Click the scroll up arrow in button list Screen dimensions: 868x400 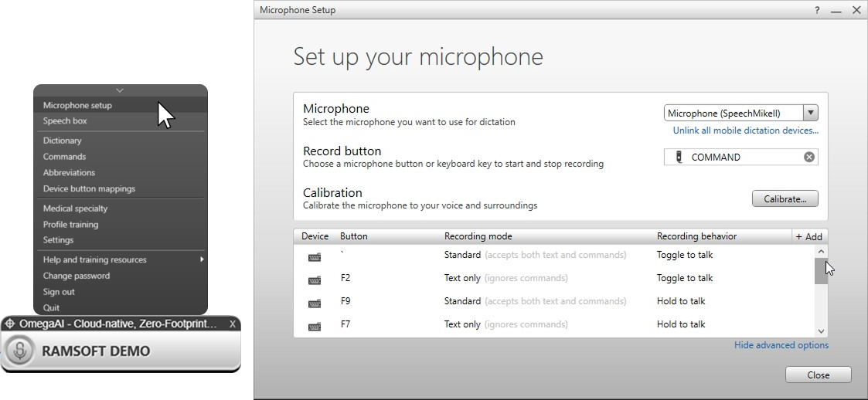click(821, 252)
